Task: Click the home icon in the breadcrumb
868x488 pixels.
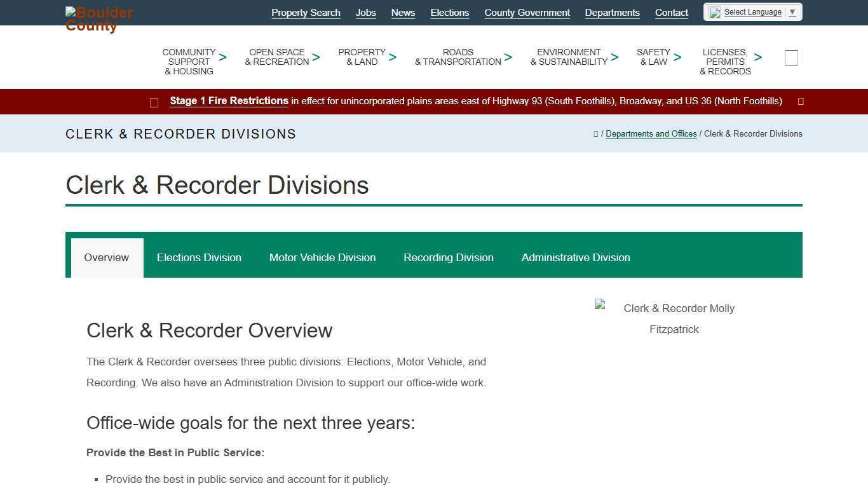Action: coord(596,133)
